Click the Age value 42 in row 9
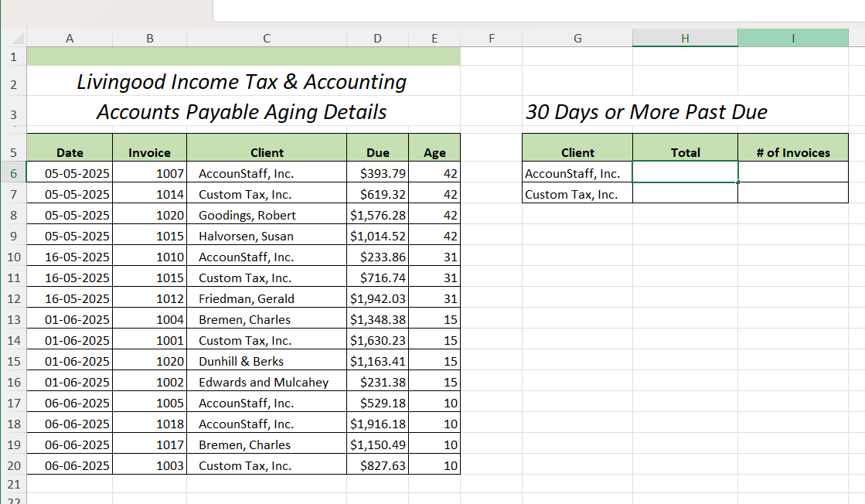Screen dimensions: 865x504 pyautogui.click(x=434, y=236)
